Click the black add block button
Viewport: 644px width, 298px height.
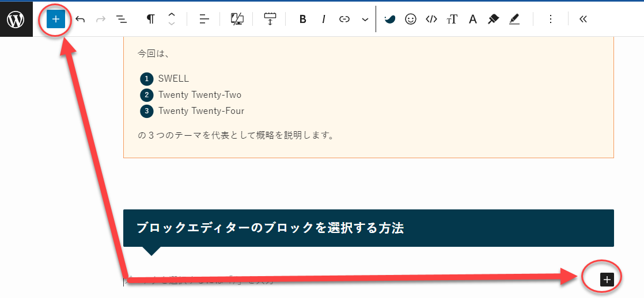[607, 280]
